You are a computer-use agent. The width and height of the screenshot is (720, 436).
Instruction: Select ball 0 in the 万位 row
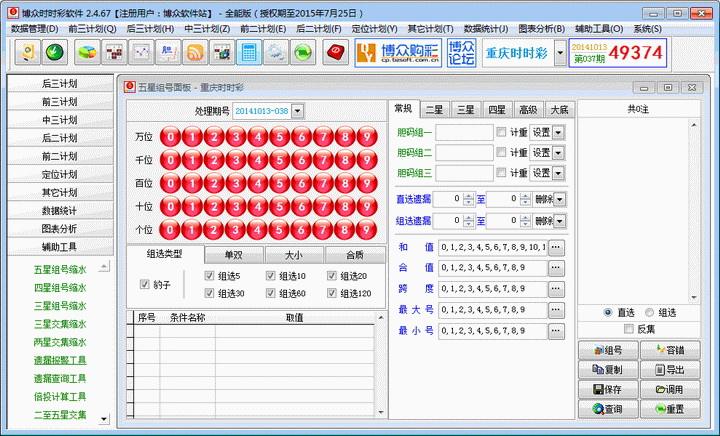tap(170, 136)
